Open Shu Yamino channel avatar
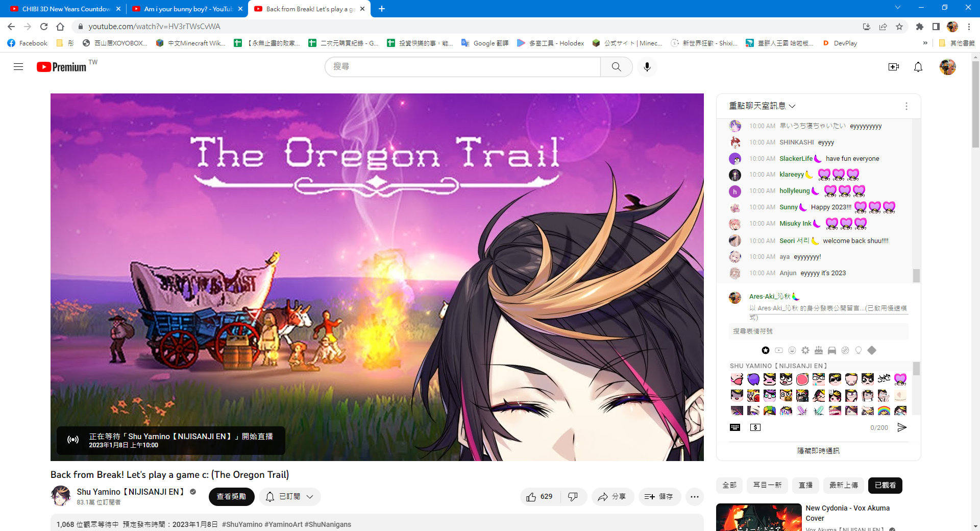980x531 pixels. click(61, 496)
